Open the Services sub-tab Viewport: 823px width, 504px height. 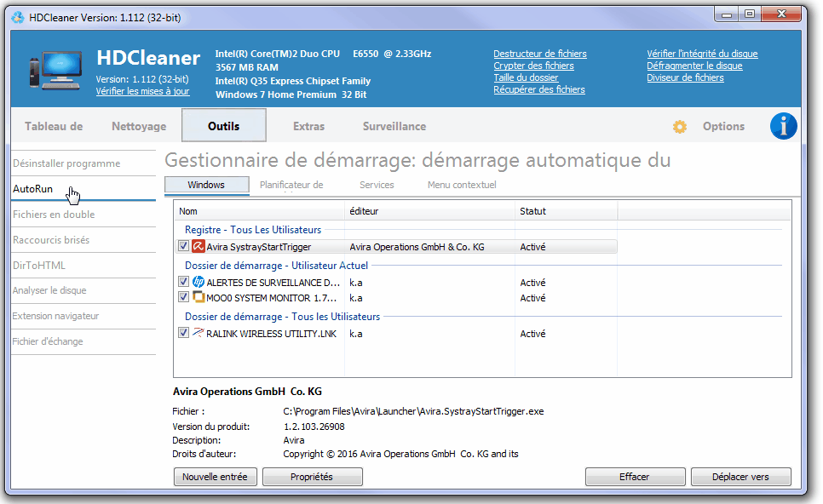(x=377, y=185)
